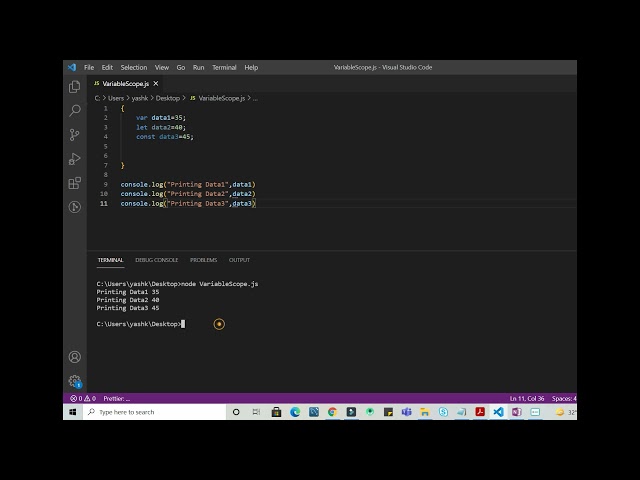This screenshot has height=480, width=640.
Task: Close the VariableScope.js tab
Action: click(x=156, y=84)
